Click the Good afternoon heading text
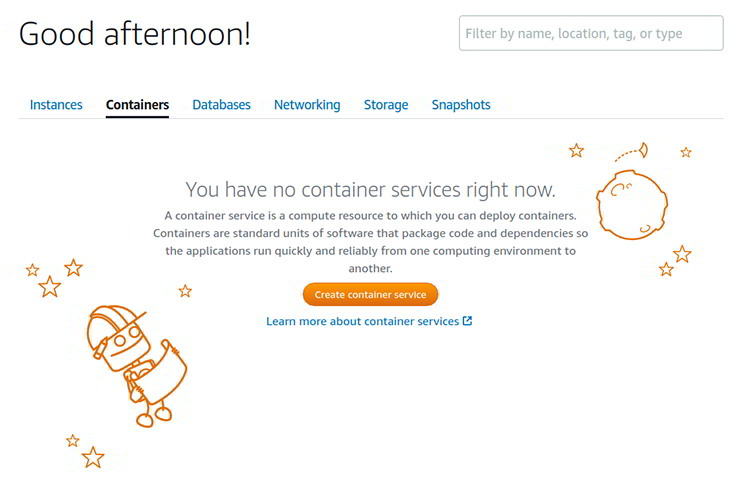 coord(135,33)
